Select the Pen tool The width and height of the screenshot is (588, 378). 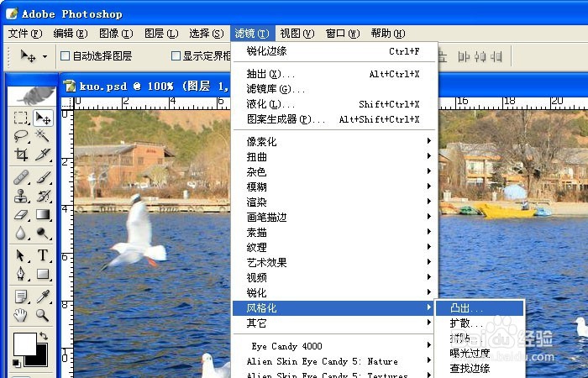click(21, 274)
